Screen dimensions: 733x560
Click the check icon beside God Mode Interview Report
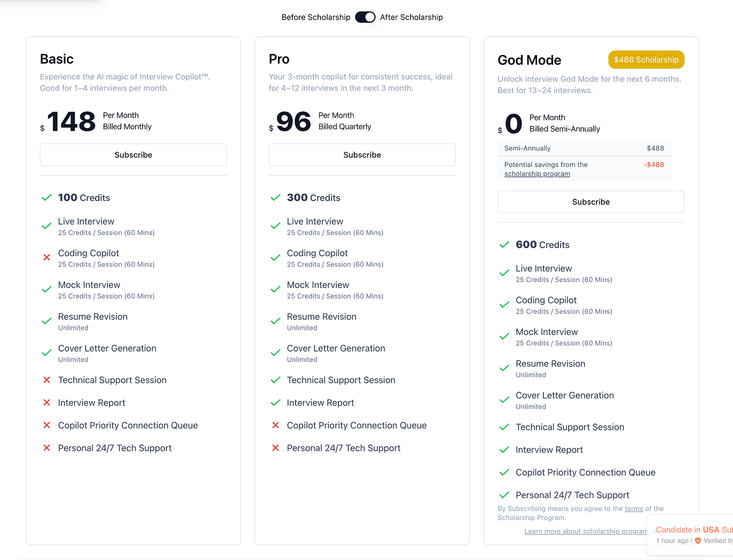click(x=504, y=450)
